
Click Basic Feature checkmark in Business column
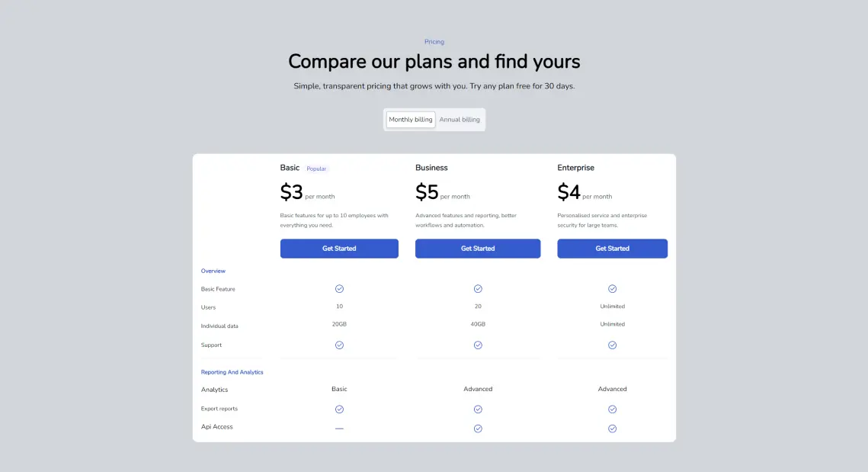tap(478, 289)
